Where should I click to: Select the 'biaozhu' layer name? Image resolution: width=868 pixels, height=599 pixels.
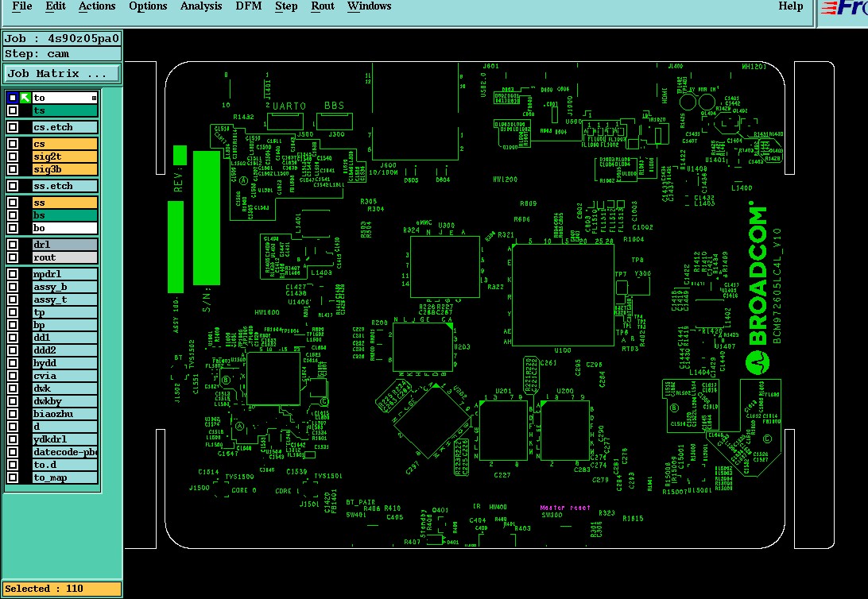tap(64, 414)
